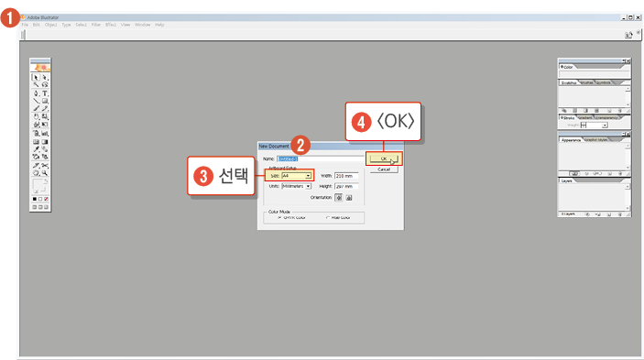The width and height of the screenshot is (644, 360).
Task: Open the Effect menu
Action: [111, 25]
